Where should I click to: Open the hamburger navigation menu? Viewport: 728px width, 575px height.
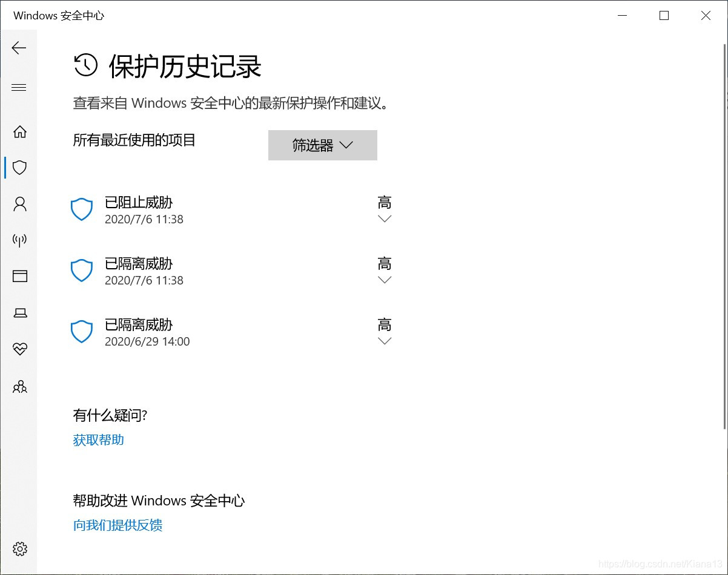coord(19,88)
